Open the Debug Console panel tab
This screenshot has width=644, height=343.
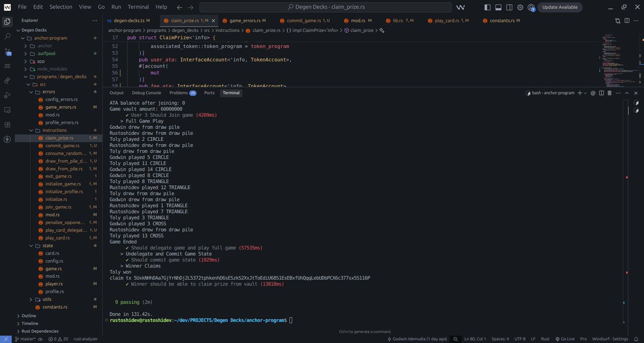point(147,93)
